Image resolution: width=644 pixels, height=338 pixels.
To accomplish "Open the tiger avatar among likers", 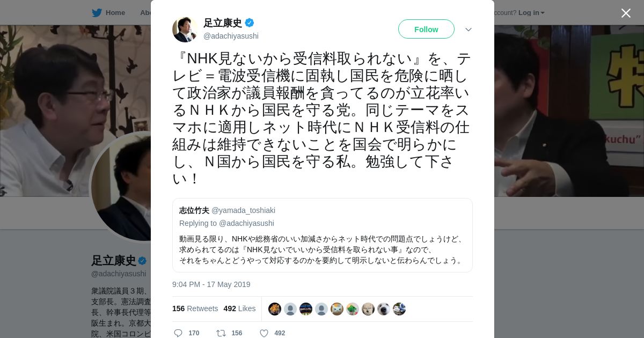I will (x=275, y=309).
